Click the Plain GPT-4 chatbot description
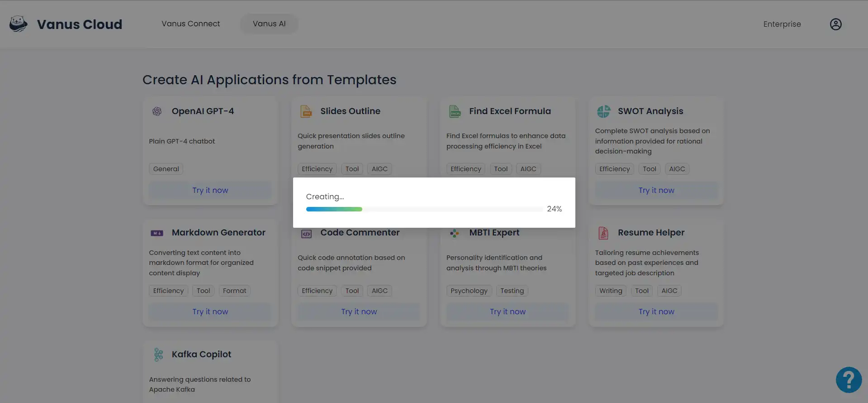The height and width of the screenshot is (403, 868). [182, 141]
